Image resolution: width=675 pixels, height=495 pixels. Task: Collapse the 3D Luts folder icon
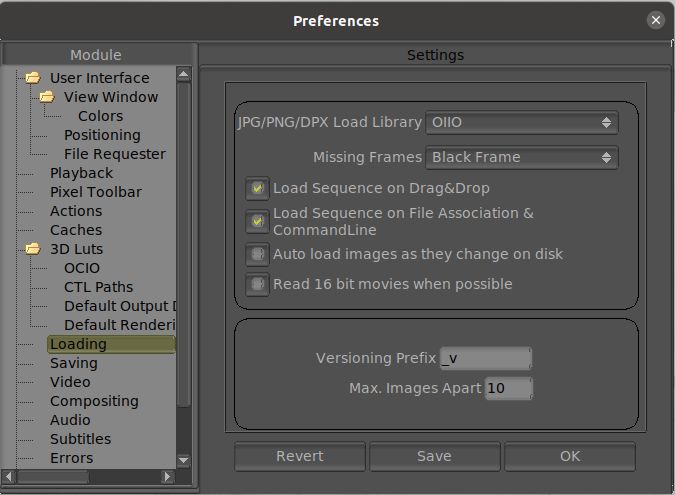click(x=33, y=249)
